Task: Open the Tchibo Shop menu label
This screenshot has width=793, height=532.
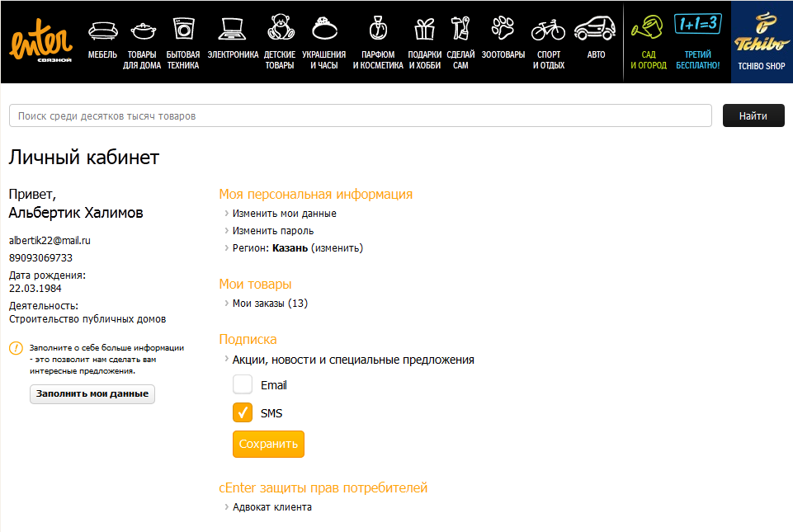Action: [761, 66]
